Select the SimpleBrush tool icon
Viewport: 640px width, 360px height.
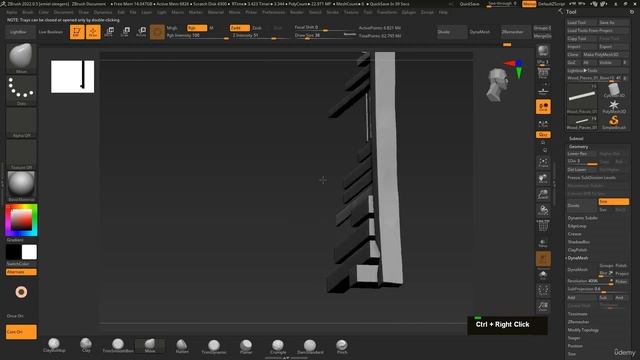(613, 122)
